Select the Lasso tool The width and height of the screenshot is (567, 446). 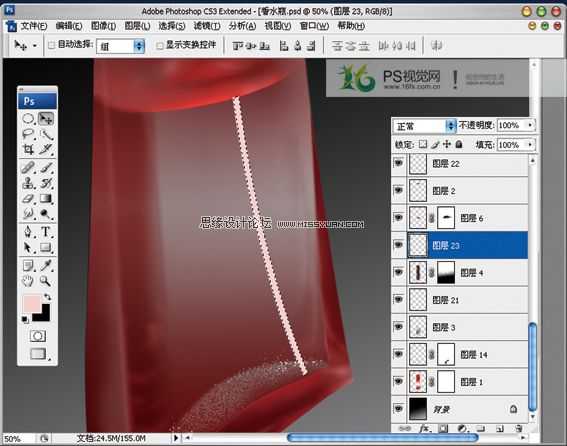point(28,134)
